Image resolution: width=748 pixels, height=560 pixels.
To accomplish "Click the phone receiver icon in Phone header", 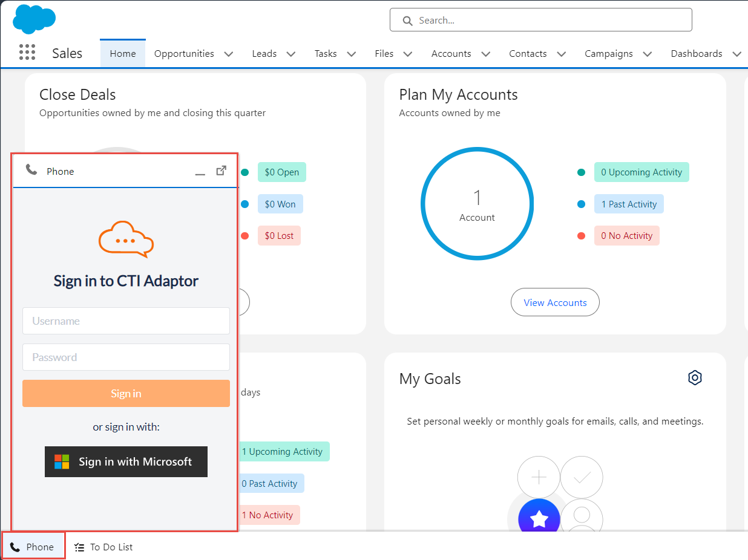I will 31,170.
